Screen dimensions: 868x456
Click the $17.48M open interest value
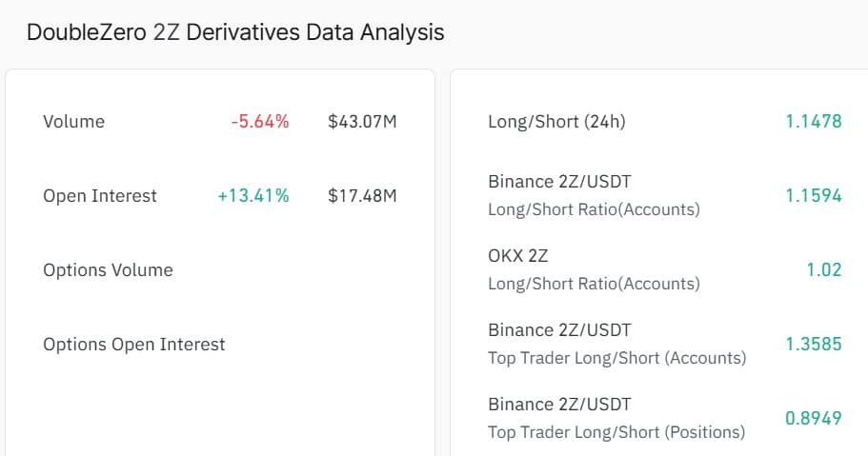point(362,196)
